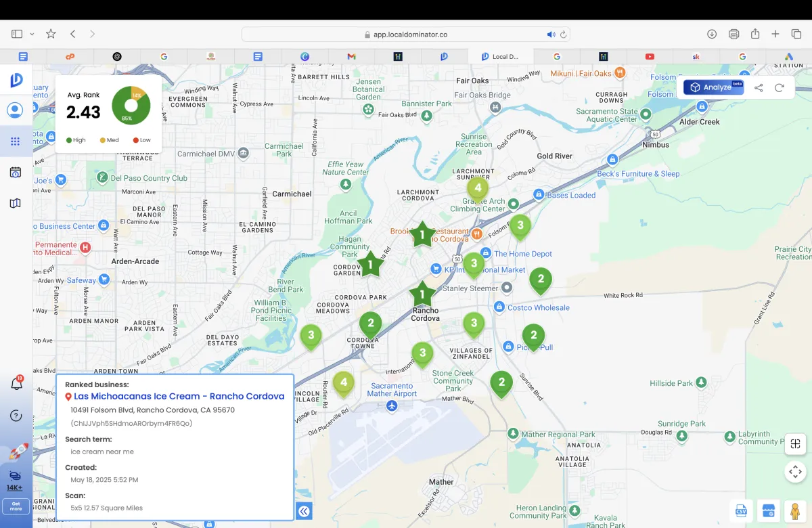Click rank 1 star near Brookfields Restaurant
812x528 pixels.
[x=422, y=235]
